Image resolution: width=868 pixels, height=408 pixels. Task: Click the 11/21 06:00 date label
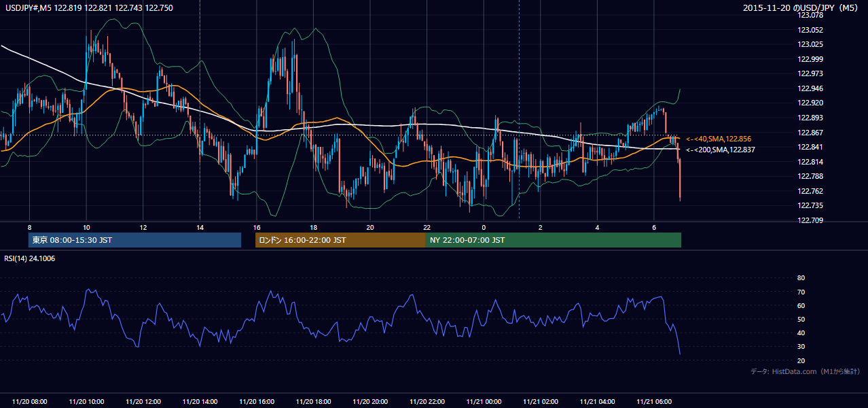click(x=653, y=402)
